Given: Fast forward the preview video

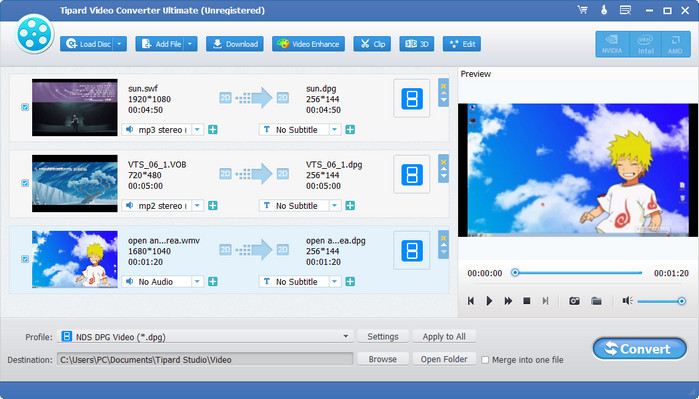Looking at the screenshot, I should point(508,301).
